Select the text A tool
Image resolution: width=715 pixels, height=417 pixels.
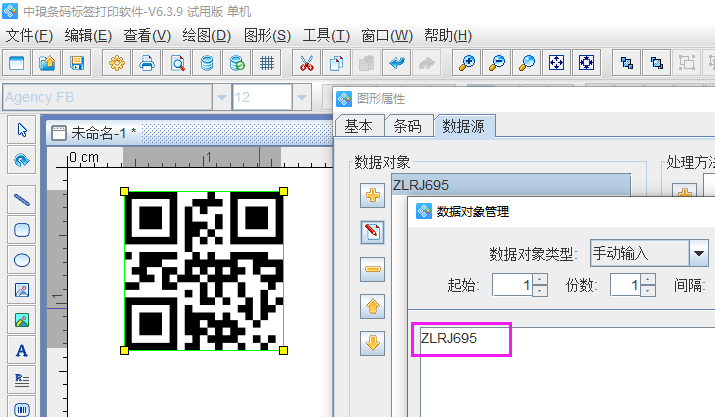click(21, 350)
